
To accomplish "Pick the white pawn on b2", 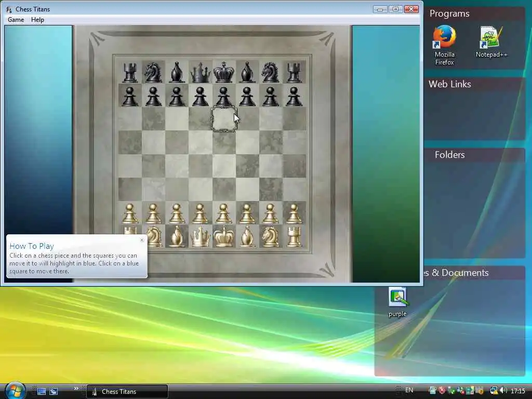I will coord(153,214).
